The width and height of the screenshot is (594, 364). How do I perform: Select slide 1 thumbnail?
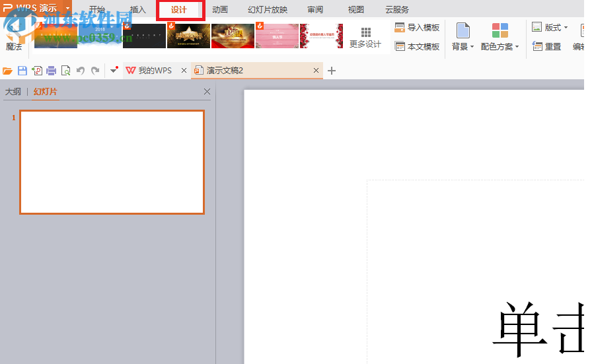click(112, 162)
